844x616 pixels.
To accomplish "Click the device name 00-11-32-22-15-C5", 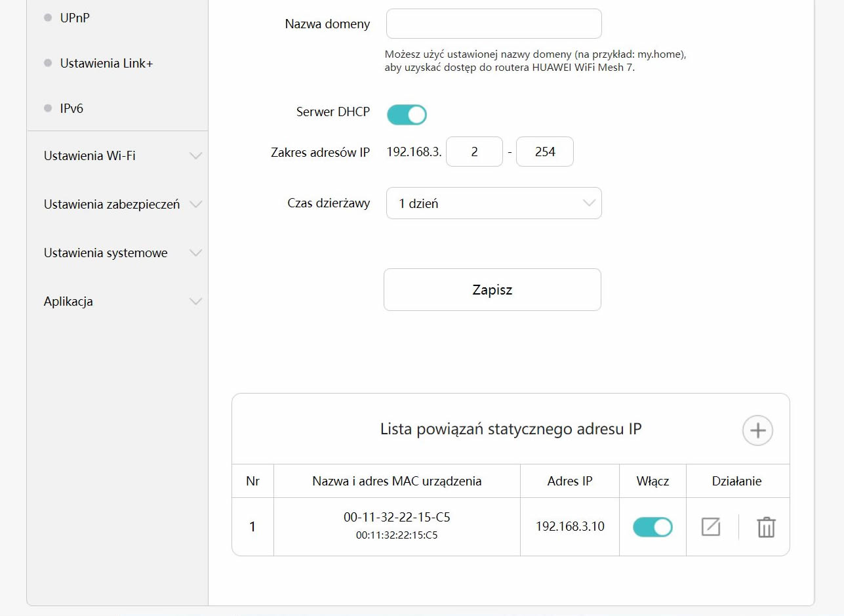I will click(x=397, y=518).
